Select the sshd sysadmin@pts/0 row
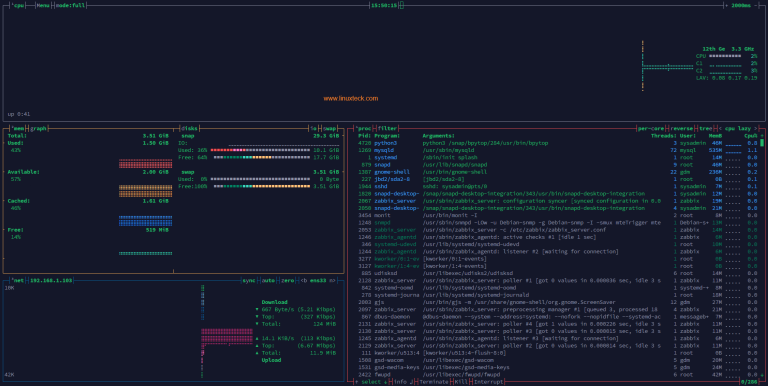Viewport: 768px width, 386px height. 557,186
